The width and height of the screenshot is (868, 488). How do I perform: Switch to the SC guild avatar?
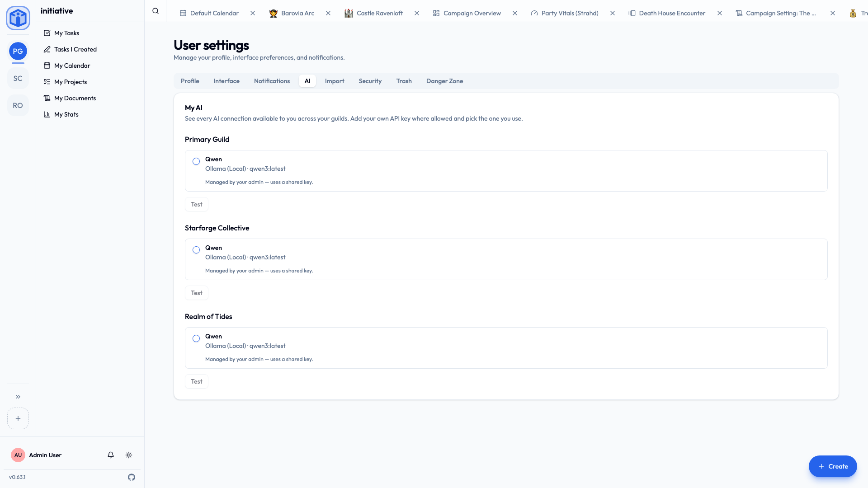click(x=18, y=78)
